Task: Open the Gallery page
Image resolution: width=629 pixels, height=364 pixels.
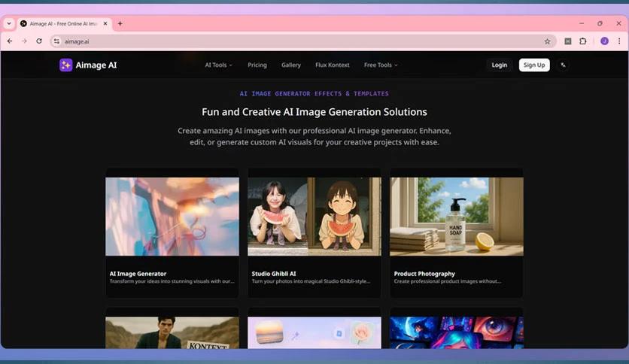Action: coord(291,65)
